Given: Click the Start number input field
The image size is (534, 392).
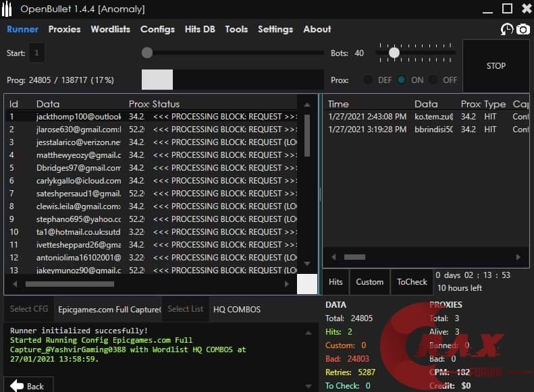Looking at the screenshot, I should coord(36,53).
